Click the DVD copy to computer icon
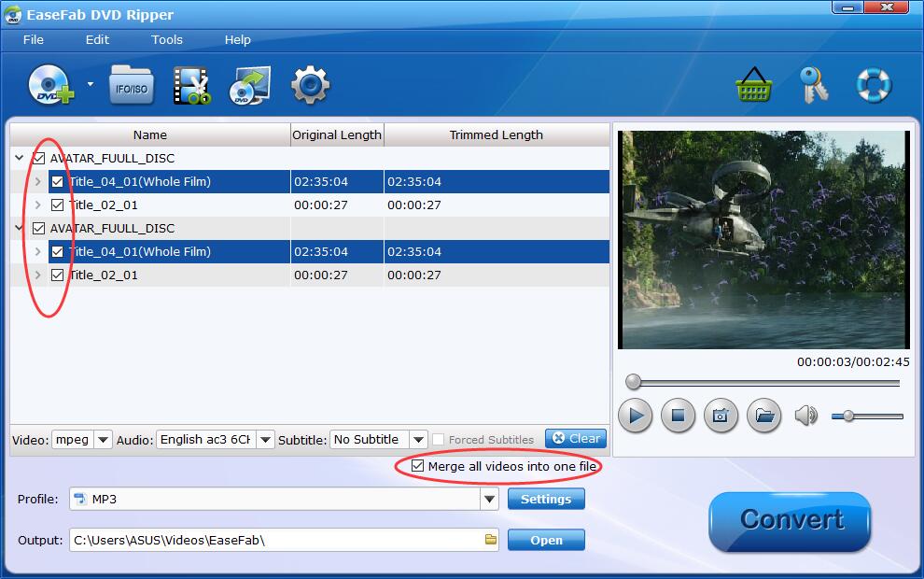Screen dimensions: 924x579 249,86
